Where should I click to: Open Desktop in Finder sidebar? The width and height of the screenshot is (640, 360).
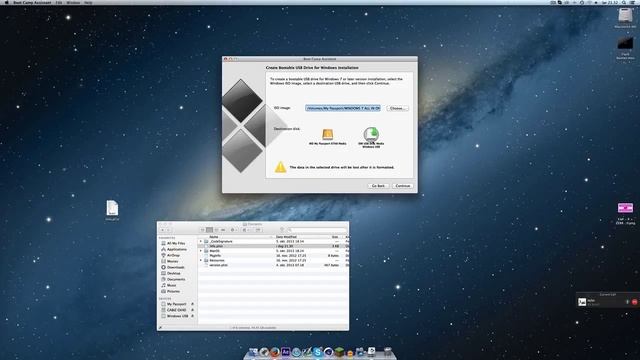coord(173,273)
